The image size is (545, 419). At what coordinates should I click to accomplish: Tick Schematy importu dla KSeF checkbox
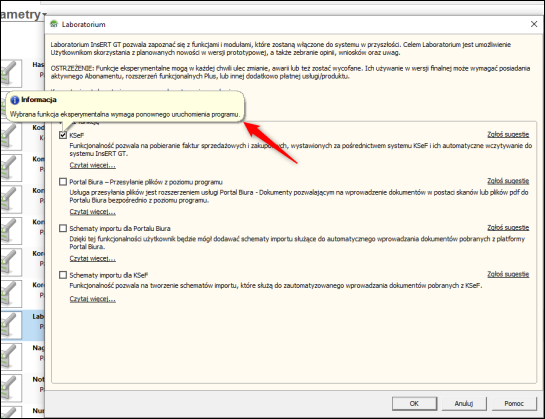63,275
